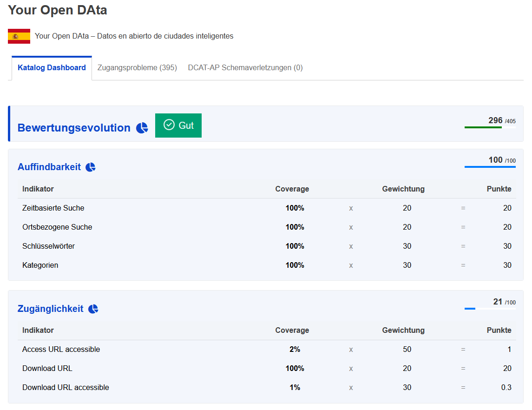Click the Auffindbarkeit section heading

49,167
